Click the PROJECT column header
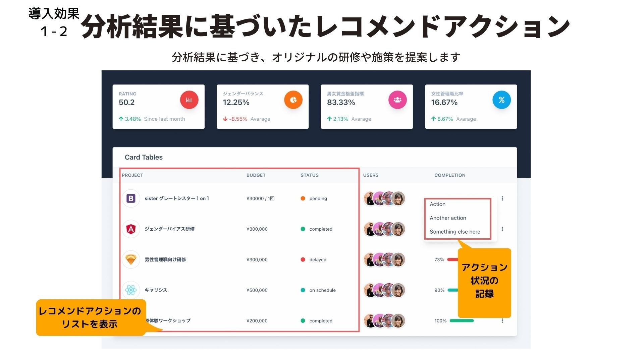The height and width of the screenshot is (362, 644). click(x=132, y=175)
